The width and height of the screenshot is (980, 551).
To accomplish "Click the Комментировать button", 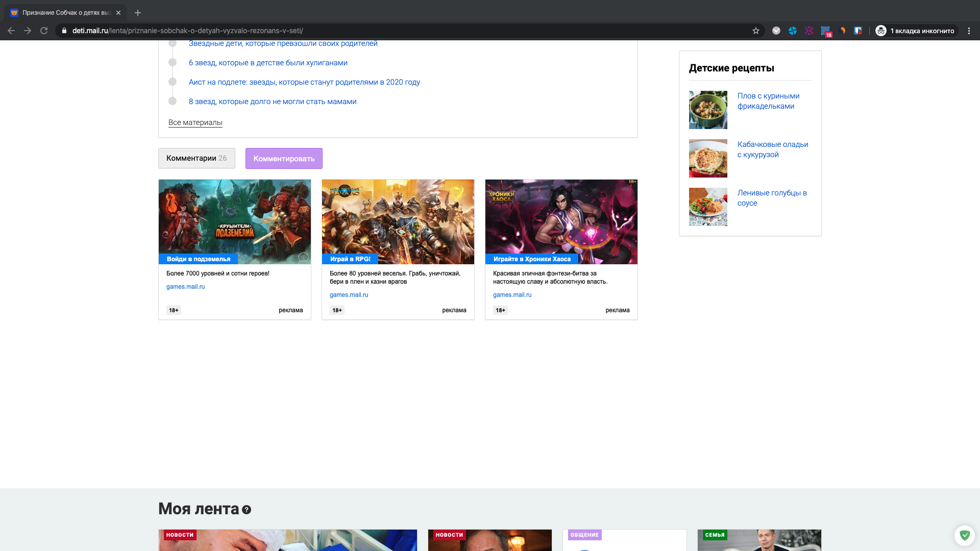I will 284,159.
